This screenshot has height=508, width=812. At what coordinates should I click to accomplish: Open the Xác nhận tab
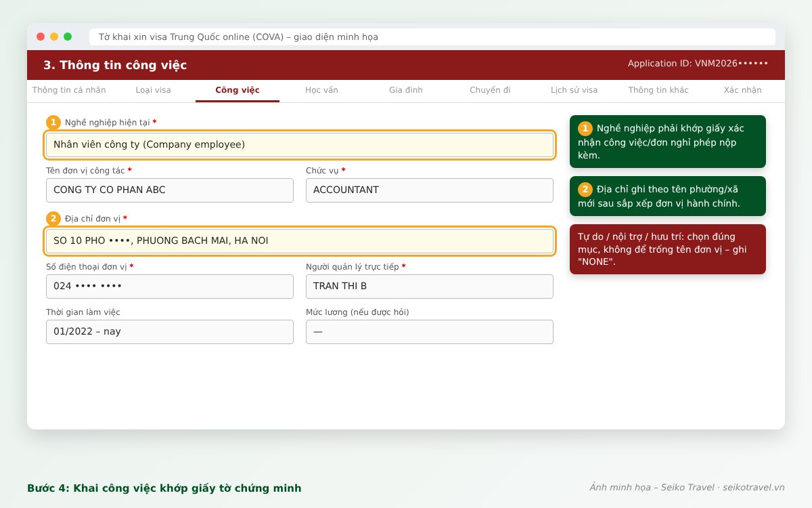[742, 90]
